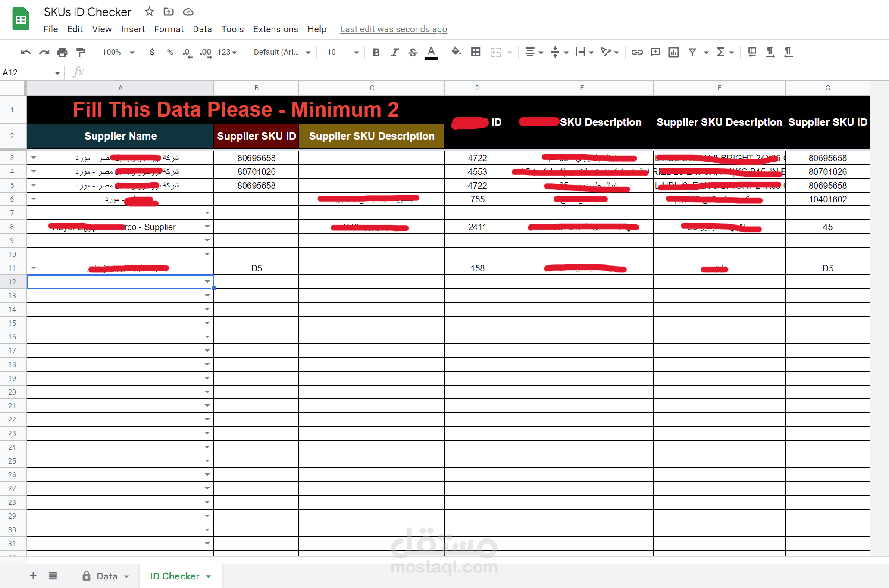Create a filter
889x588 pixels.
pyautogui.click(x=691, y=52)
